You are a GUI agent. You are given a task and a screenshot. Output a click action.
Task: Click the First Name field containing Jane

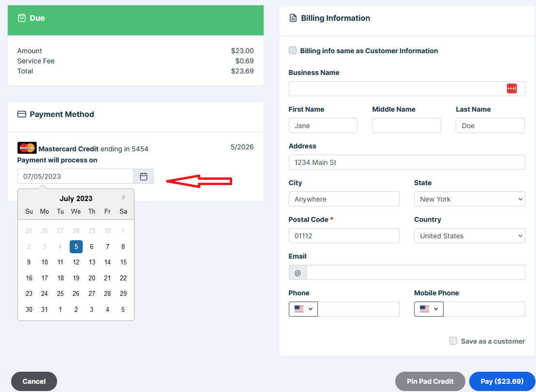pyautogui.click(x=323, y=125)
